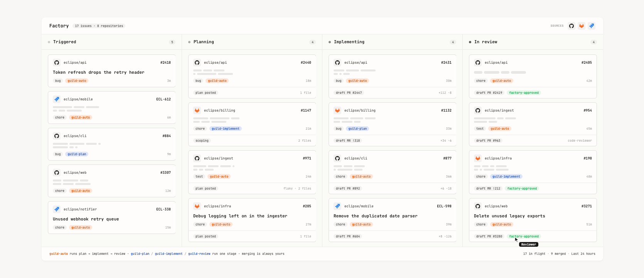644x278 pixels.
Task: Click the GitLab icon on the eclipse/billing #1147 card
Action: [x=197, y=110]
